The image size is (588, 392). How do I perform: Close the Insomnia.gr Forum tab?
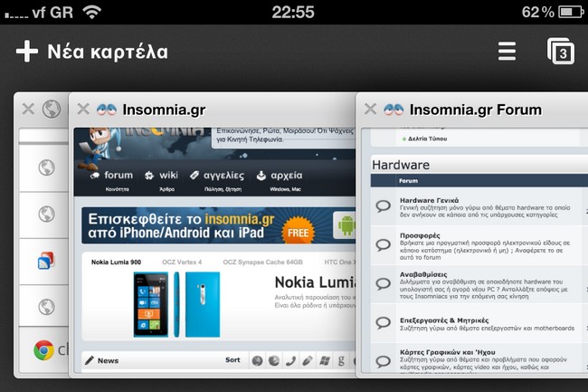(x=370, y=110)
